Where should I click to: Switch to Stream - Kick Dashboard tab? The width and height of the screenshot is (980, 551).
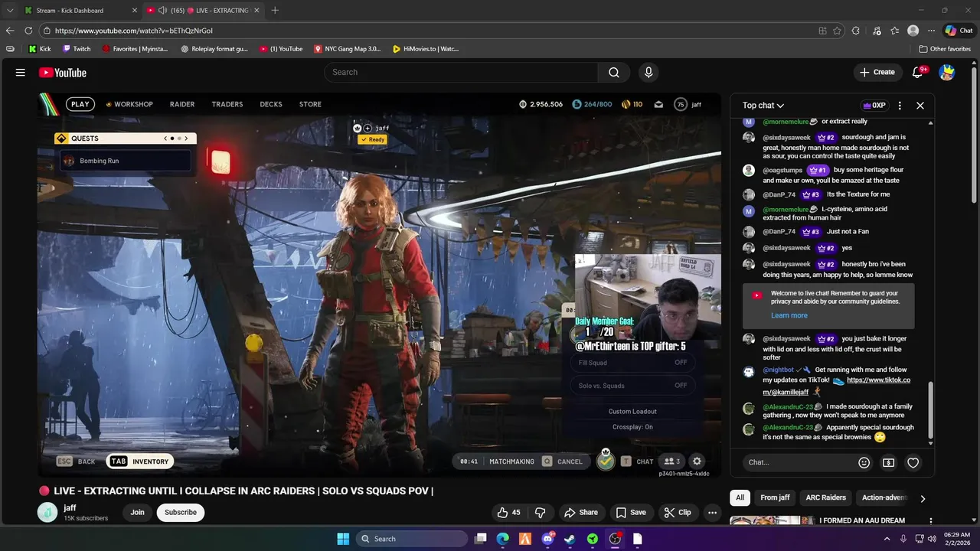[80, 10]
